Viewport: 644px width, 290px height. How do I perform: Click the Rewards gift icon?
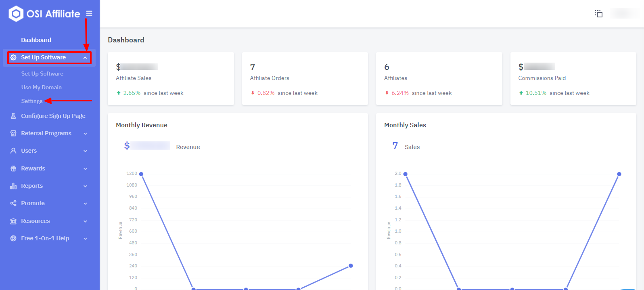(13, 168)
